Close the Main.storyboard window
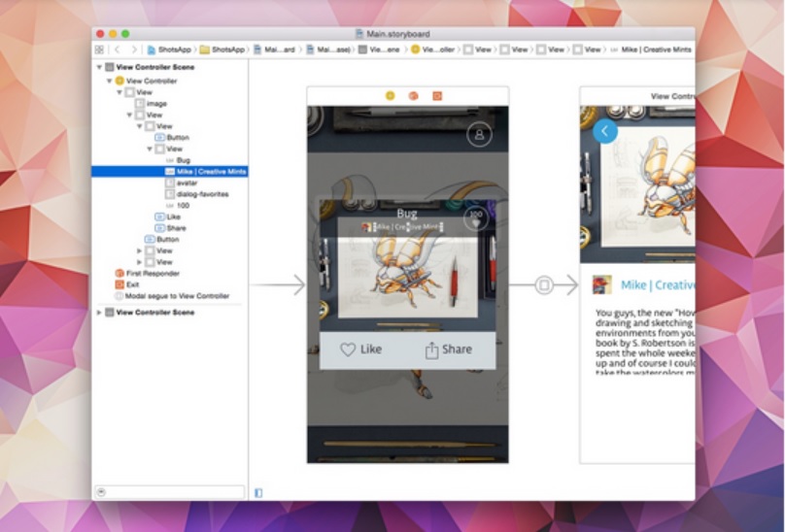The height and width of the screenshot is (532, 785). click(100, 34)
